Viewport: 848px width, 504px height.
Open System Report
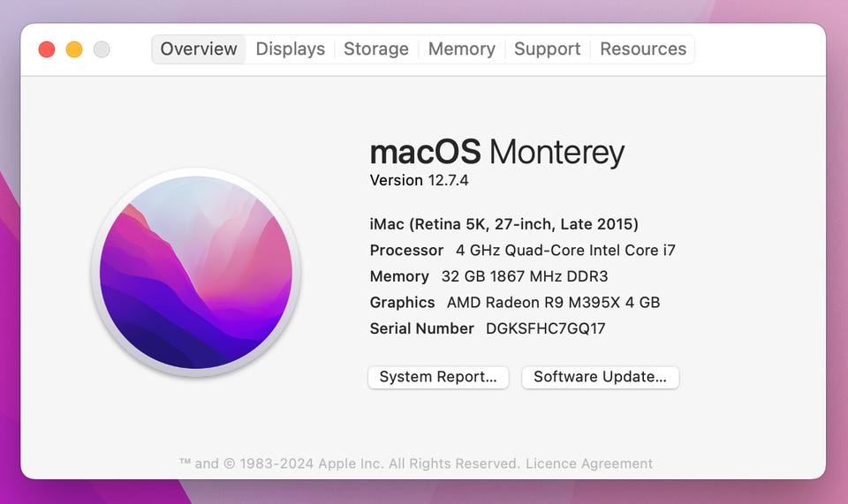coord(438,377)
